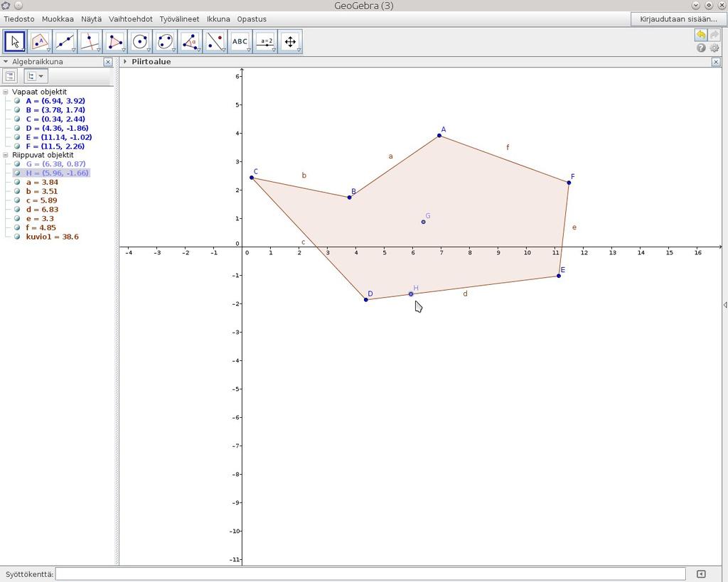The image size is (728, 582).
Task: Select point A on the drawing
Action: (439, 136)
